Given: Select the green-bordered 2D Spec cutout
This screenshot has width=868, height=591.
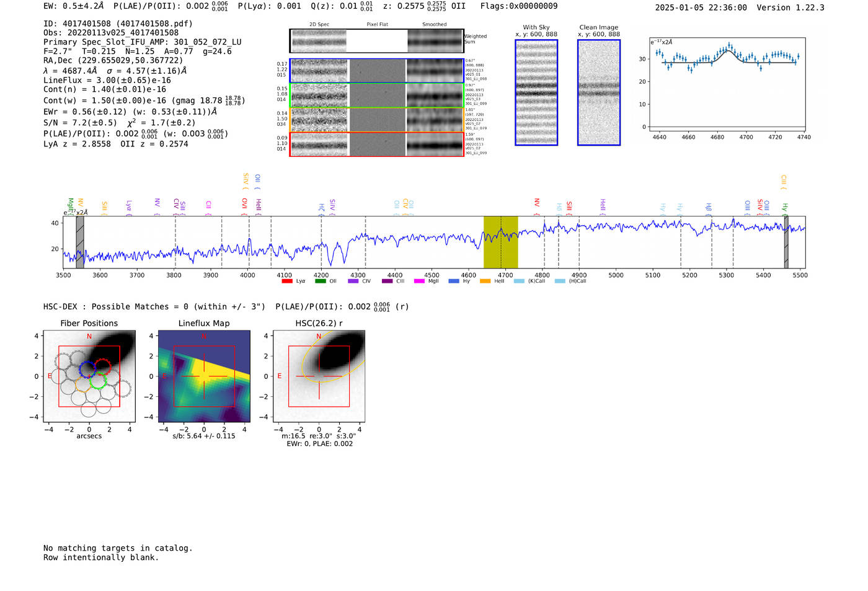Looking at the screenshot, I should [x=319, y=96].
